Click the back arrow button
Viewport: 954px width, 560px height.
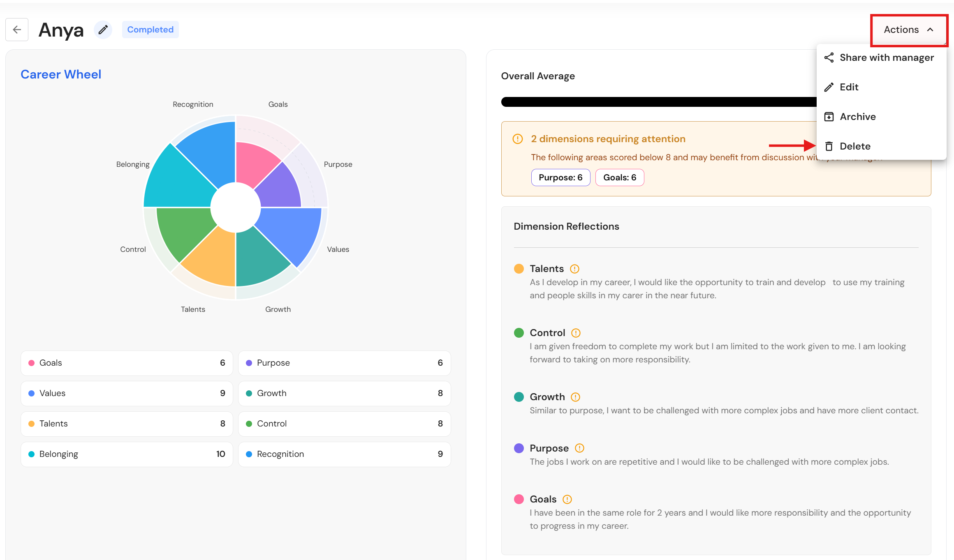click(17, 30)
